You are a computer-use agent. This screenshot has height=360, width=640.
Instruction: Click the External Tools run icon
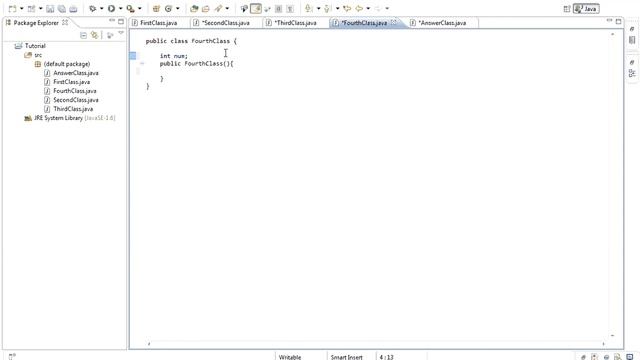[130, 9]
